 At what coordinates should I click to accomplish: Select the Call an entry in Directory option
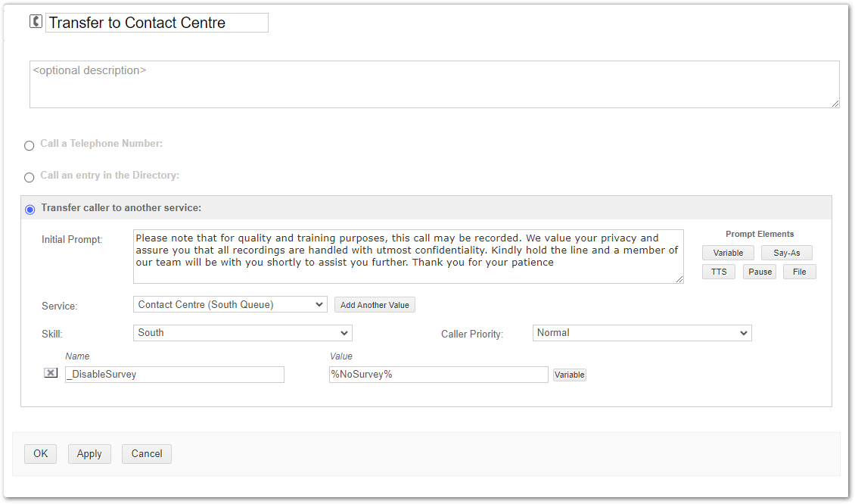(30, 177)
